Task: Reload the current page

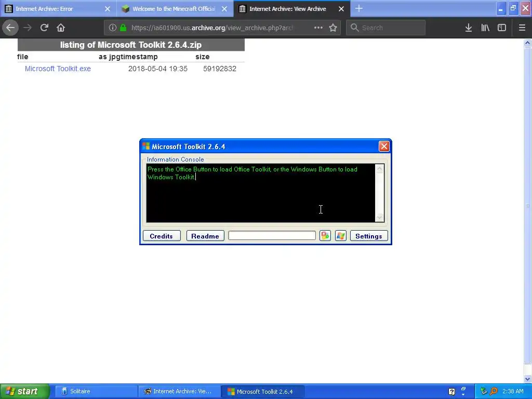Action: click(44, 28)
